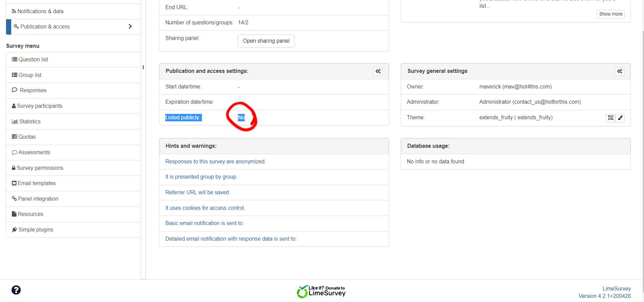Open 'Detailed email notification with response data' link
This screenshot has width=644, height=302.
pos(231,239)
